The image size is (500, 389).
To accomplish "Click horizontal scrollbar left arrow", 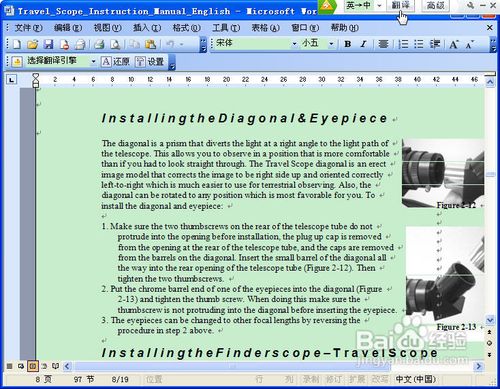I will 67,366.
